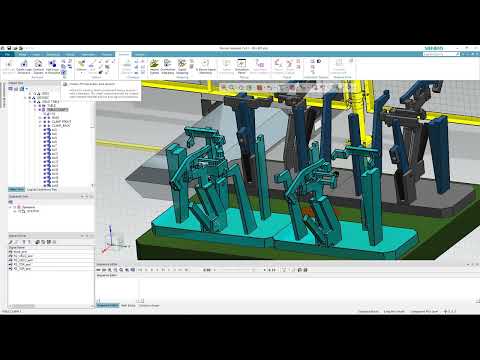This screenshot has height=360, width=480.
Task: Open the Operation ribbon tab
Action: pyautogui.click(x=88, y=54)
